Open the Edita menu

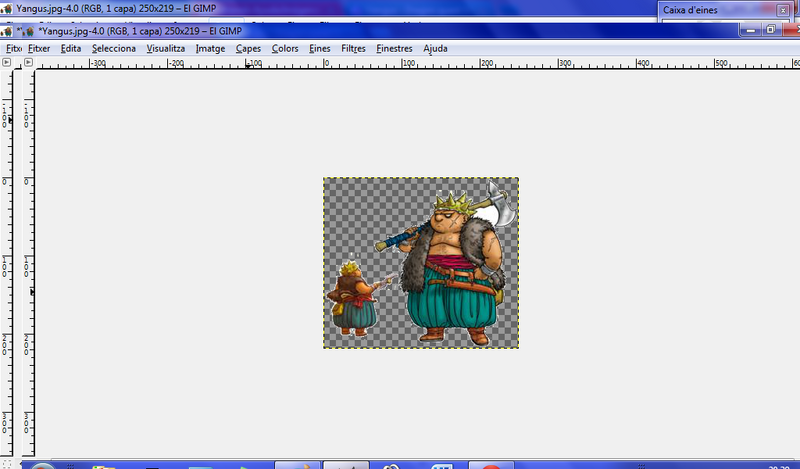coord(70,48)
